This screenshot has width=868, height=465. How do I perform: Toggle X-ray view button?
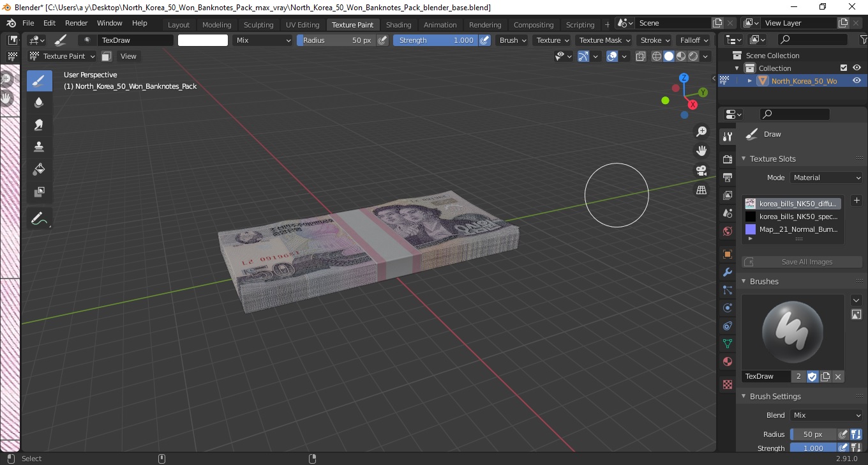641,56
